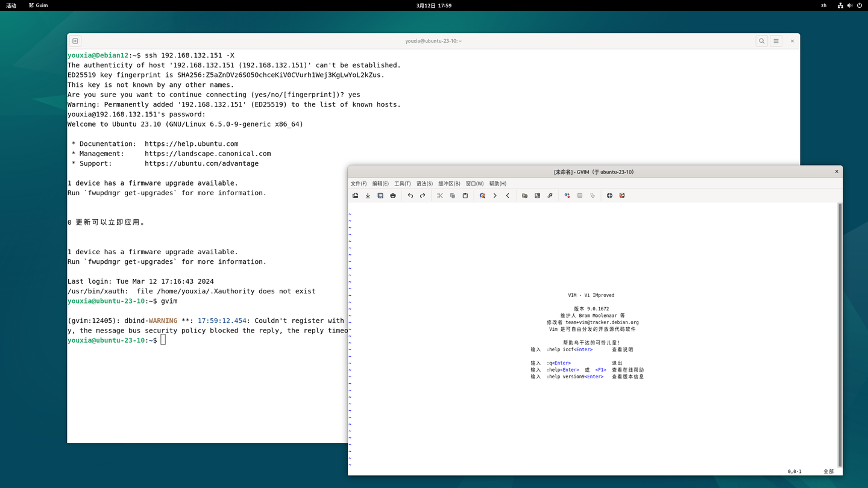Screen dimensions: 868x488
Task: Find the next match with the right-arrow icon
Action: (494, 195)
